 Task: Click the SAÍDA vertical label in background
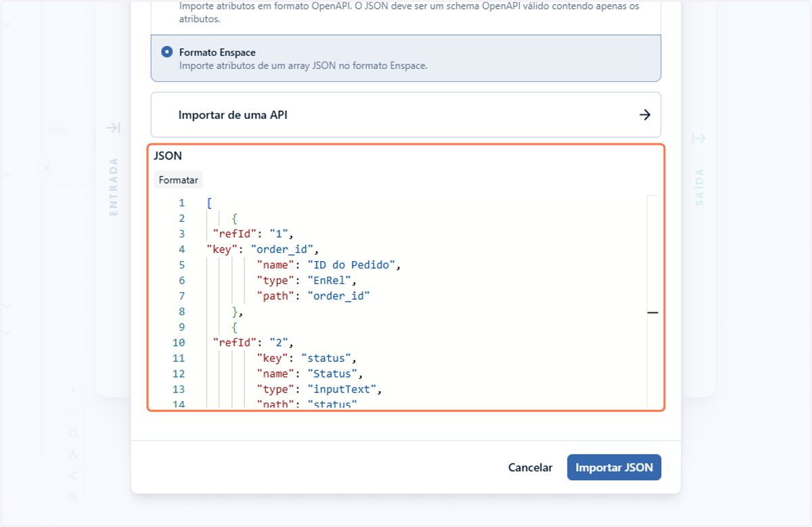click(700, 187)
